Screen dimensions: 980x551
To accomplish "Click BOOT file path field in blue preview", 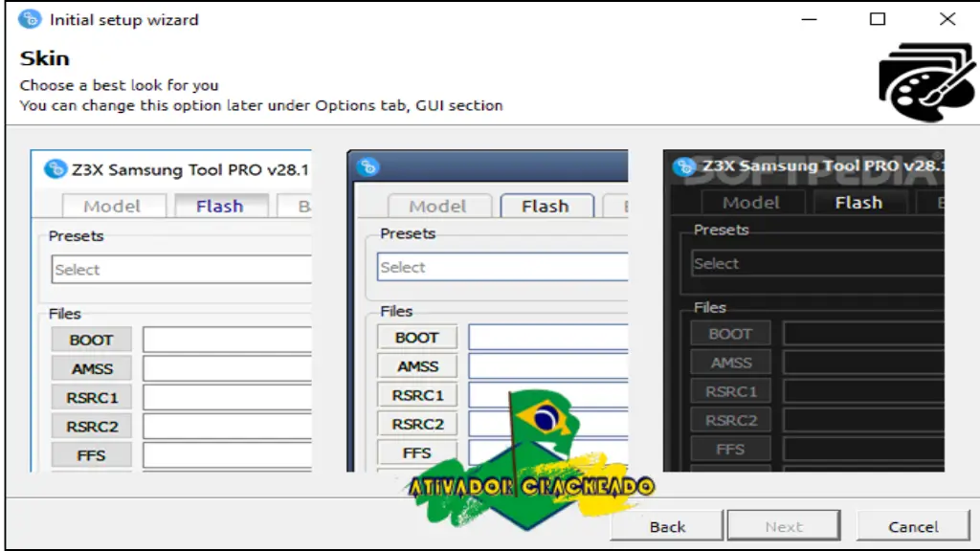I will pos(548,338).
